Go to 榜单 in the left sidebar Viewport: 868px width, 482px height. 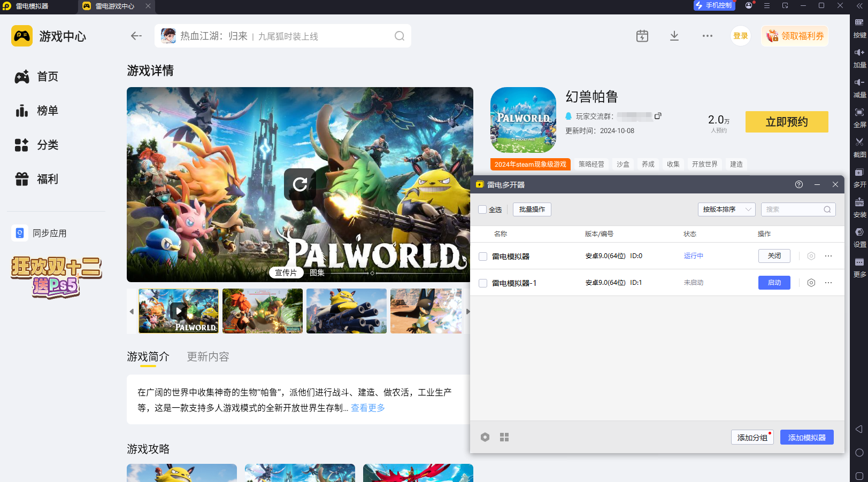[47, 111]
